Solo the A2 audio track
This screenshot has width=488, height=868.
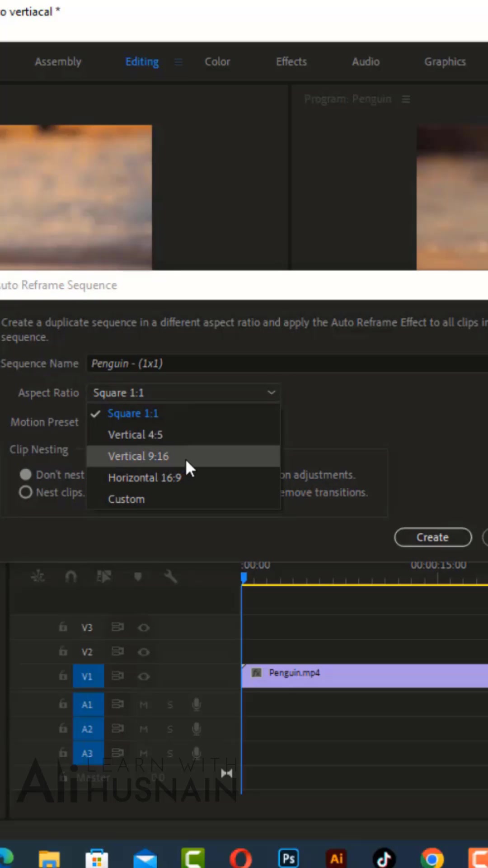tap(170, 729)
